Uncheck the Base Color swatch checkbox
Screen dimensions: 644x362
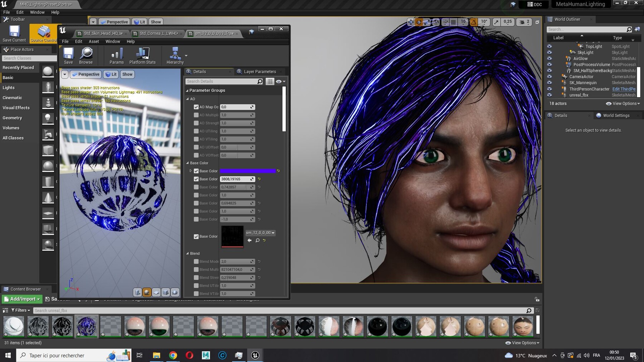tap(196, 171)
